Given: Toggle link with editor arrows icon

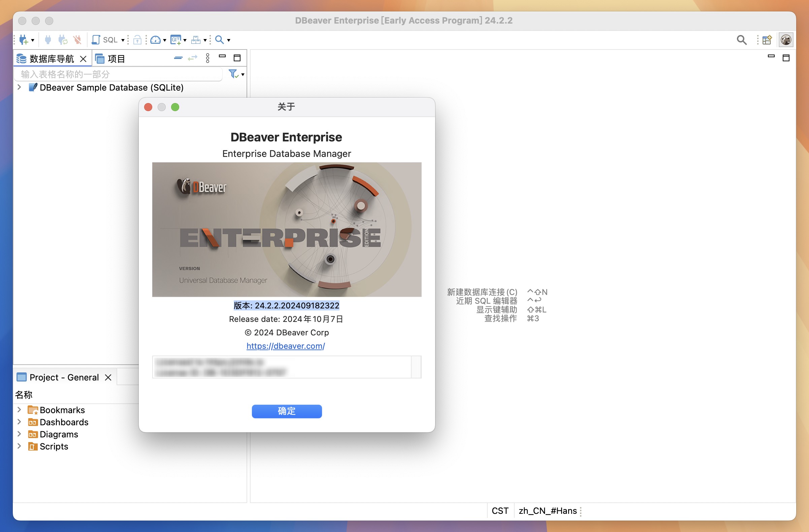Looking at the screenshot, I should point(192,58).
